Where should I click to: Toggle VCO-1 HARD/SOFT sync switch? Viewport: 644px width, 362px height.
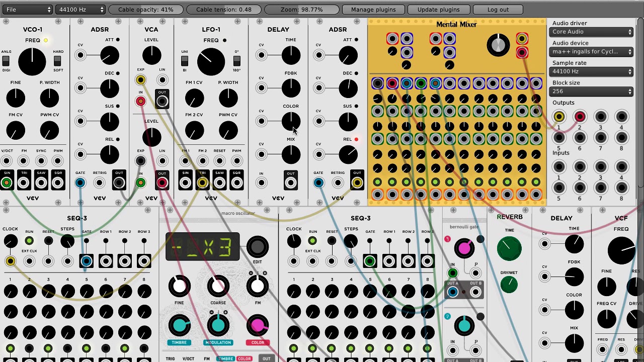point(57,61)
